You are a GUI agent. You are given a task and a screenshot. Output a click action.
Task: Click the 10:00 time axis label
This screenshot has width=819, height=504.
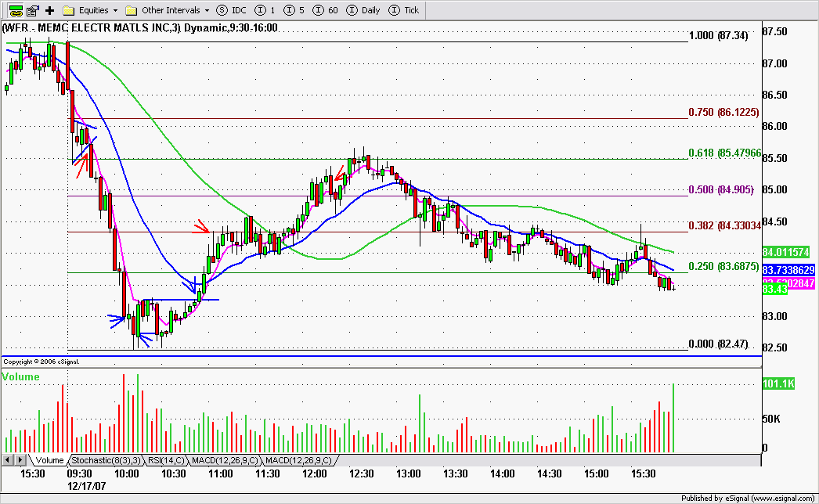coord(127,473)
